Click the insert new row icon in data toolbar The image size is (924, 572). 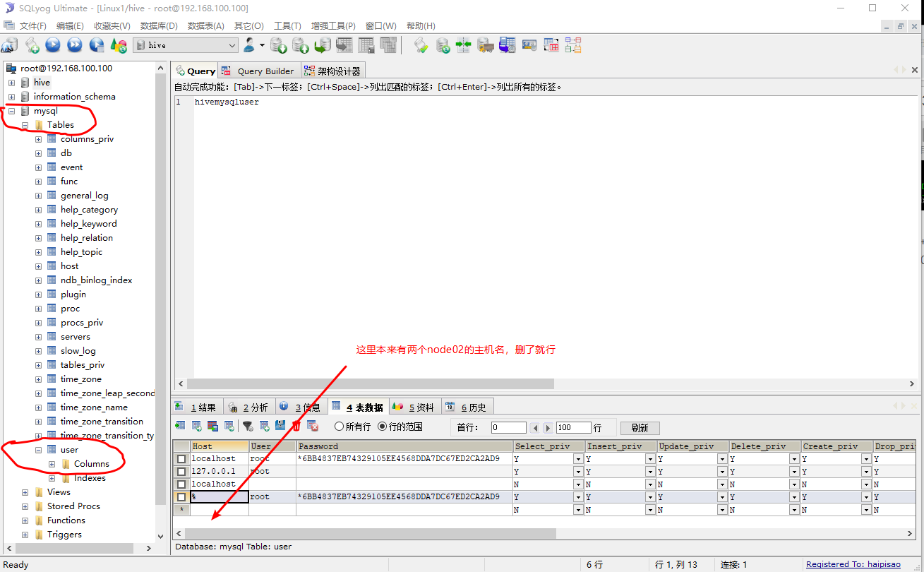263,427
